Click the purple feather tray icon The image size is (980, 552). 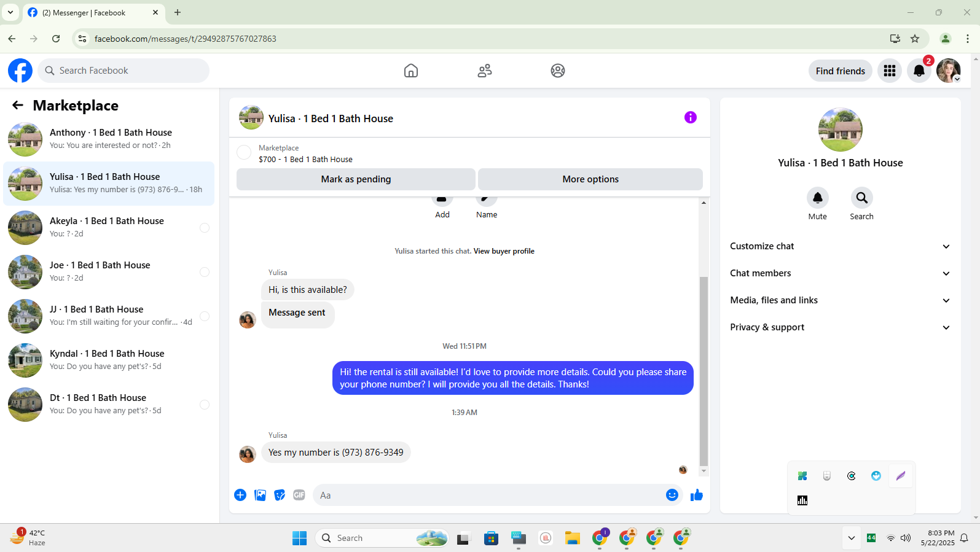click(901, 476)
